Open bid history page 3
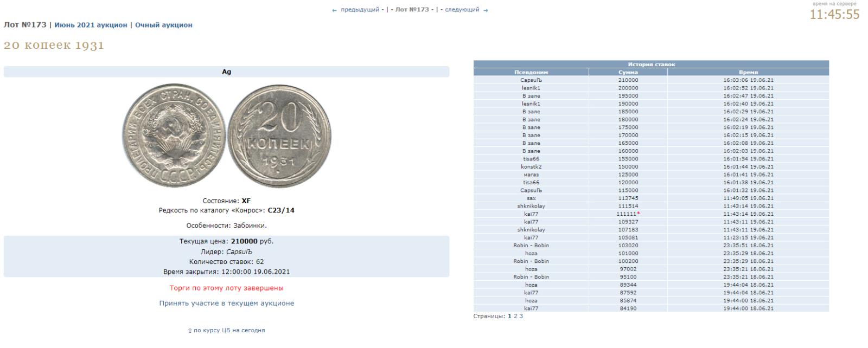This screenshot has height=348, width=868. coord(521,316)
